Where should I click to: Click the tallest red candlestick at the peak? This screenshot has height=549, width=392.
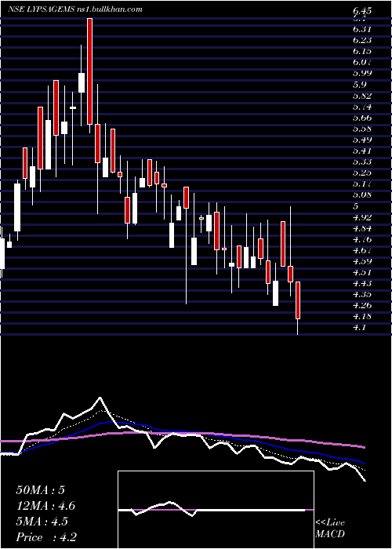[x=89, y=71]
